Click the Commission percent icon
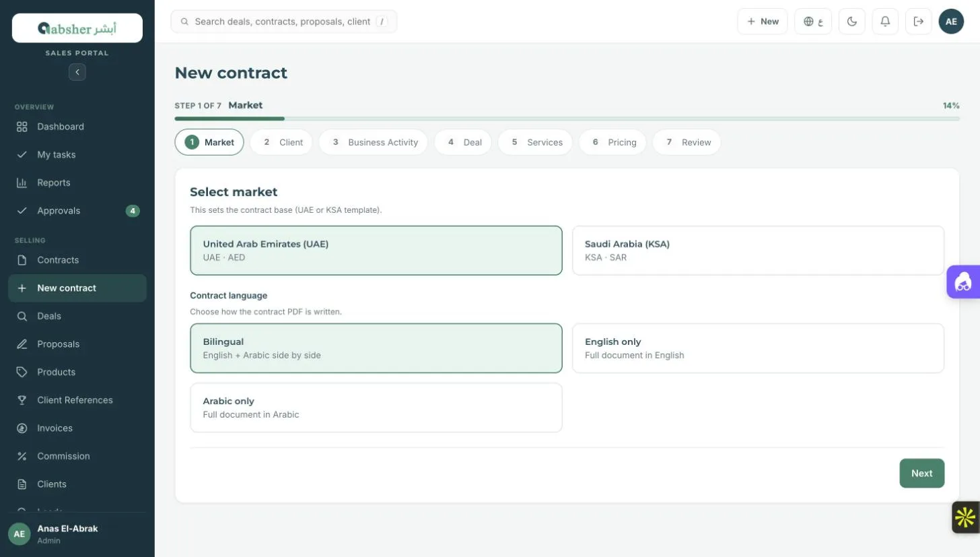980x557 pixels. [22, 456]
